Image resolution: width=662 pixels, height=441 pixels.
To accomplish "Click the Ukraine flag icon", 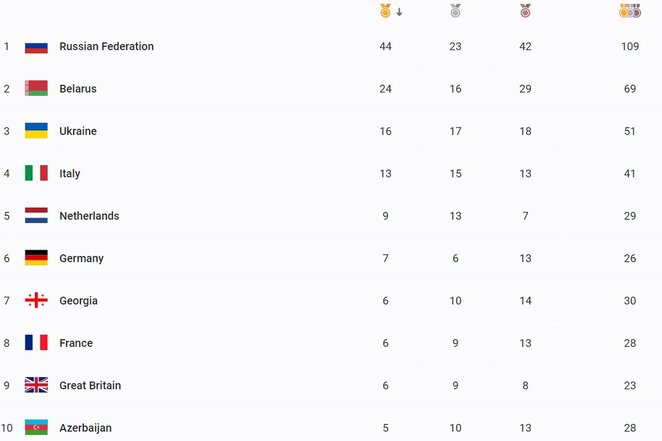I will pos(36,131).
